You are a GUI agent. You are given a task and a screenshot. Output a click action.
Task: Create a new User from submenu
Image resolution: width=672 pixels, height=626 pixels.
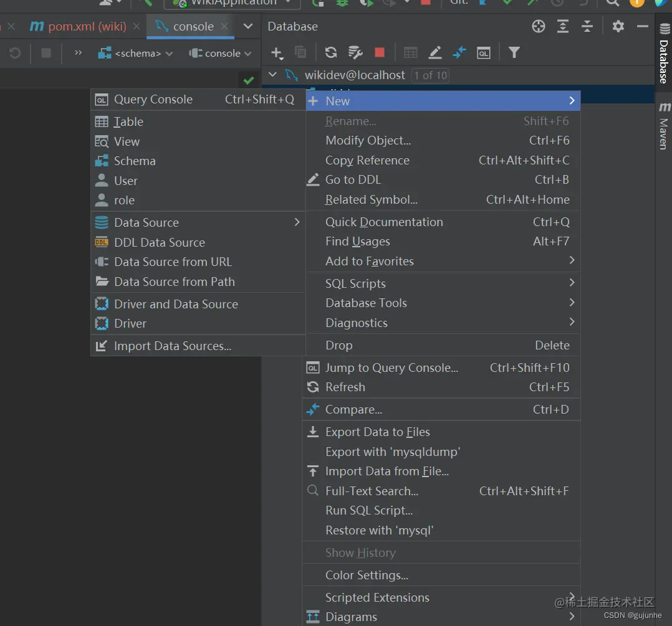[198, 181]
